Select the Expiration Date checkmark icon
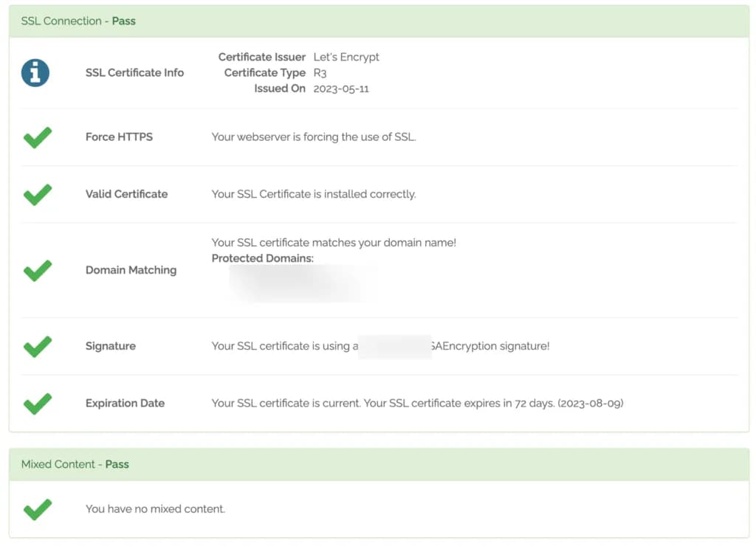756x546 pixels. click(37, 403)
